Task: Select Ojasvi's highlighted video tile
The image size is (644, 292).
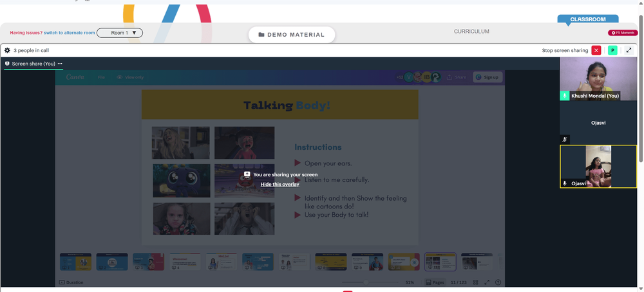Action: [598, 167]
